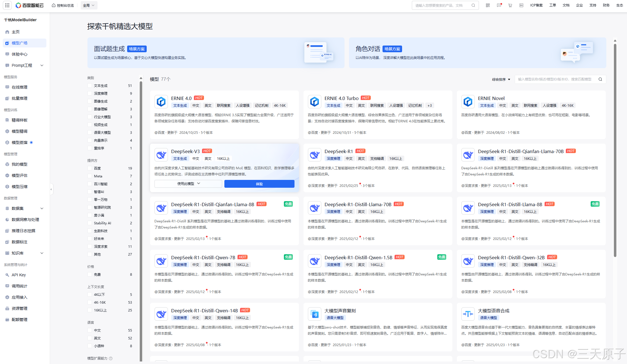Click the filter panel scrollbar
Viewport: 627px width, 364px height.
[141, 221]
